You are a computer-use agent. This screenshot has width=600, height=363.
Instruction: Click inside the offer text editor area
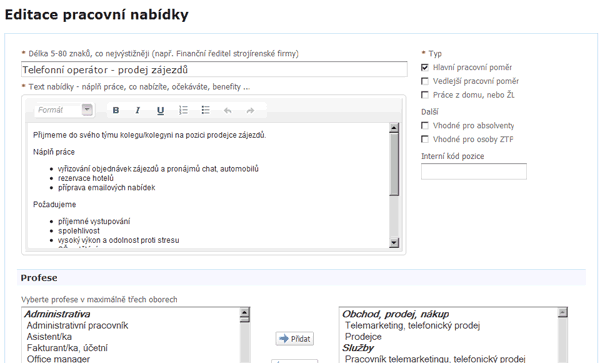pos(208,186)
